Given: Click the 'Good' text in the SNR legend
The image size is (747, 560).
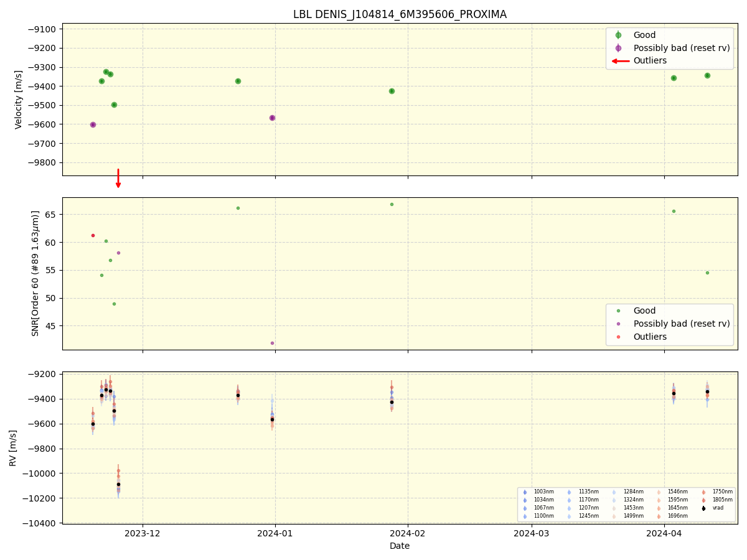Looking at the screenshot, I should (644, 310).
